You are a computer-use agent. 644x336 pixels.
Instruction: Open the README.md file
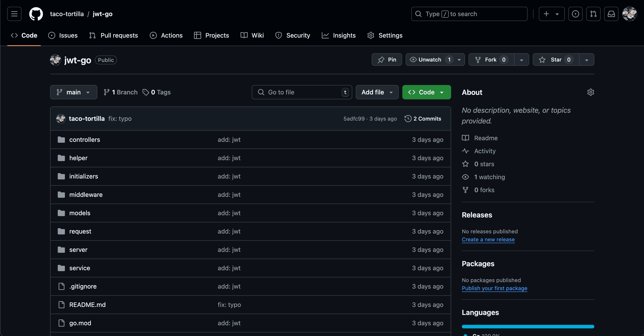[x=87, y=304]
